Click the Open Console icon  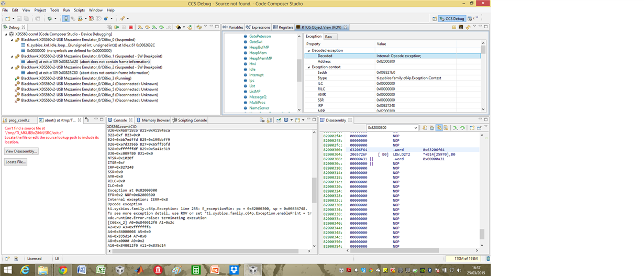tap(297, 120)
